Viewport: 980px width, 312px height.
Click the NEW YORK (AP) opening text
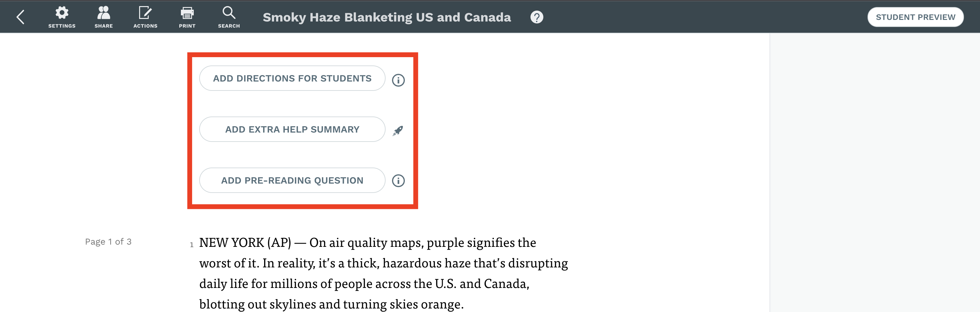point(245,242)
